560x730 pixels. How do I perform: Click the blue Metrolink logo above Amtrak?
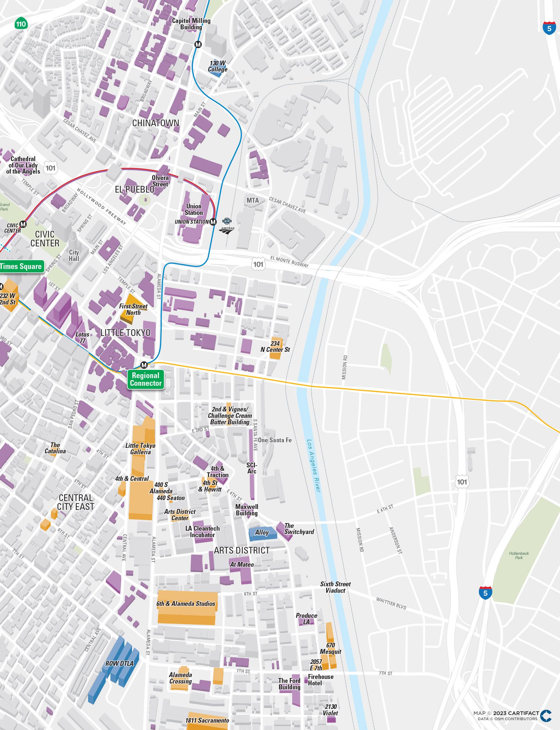pyautogui.click(x=227, y=221)
